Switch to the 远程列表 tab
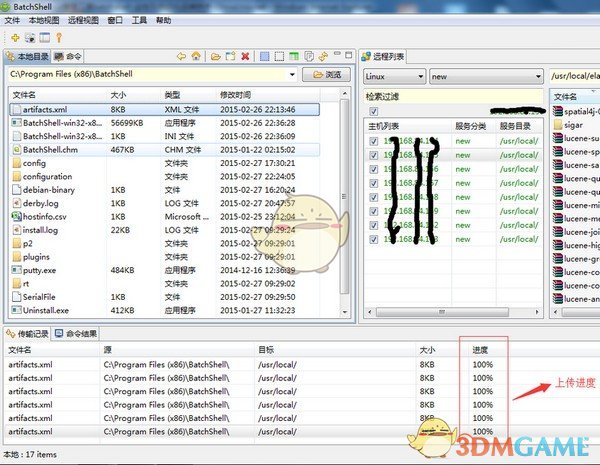The height and width of the screenshot is (465, 600). point(383,57)
